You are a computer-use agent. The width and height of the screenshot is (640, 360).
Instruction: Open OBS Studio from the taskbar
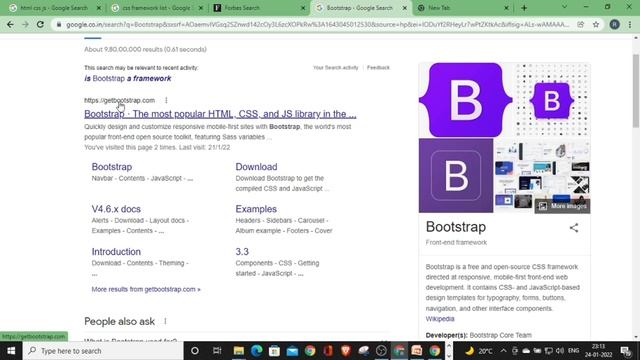tap(381, 351)
